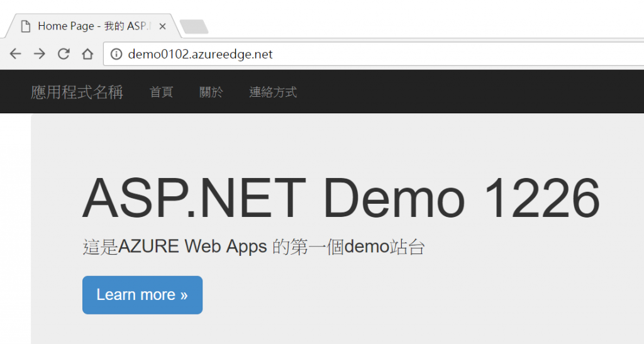The image size is (644, 344).
Task: Click the 這是AZURE Web Apps 的第一個demo站台 text
Action: point(253,247)
